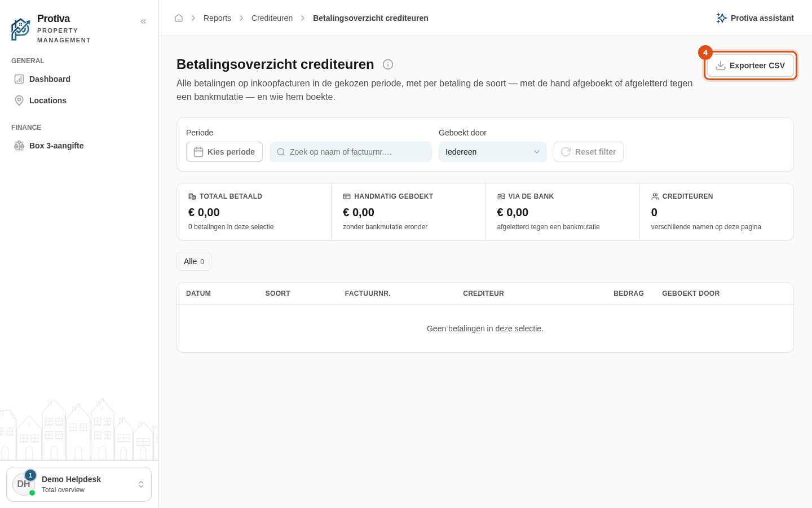
Task: Click the Totaal betaald coins icon
Action: (x=192, y=196)
